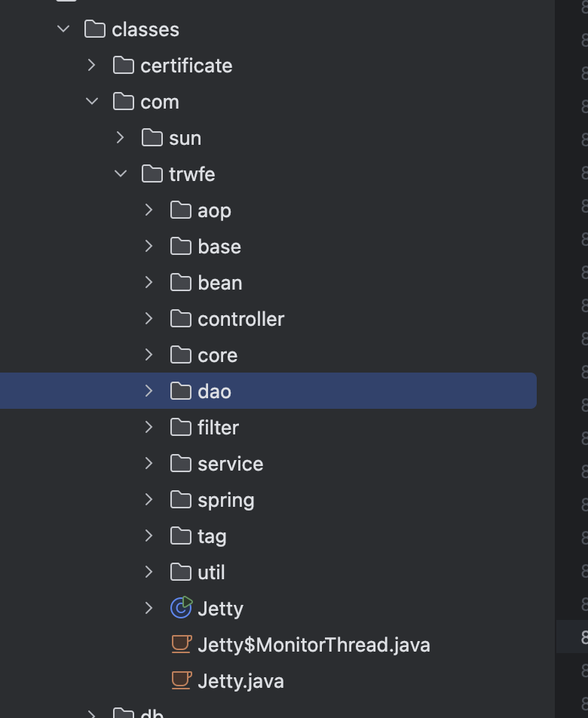Click the Jetty class run icon

(181, 608)
